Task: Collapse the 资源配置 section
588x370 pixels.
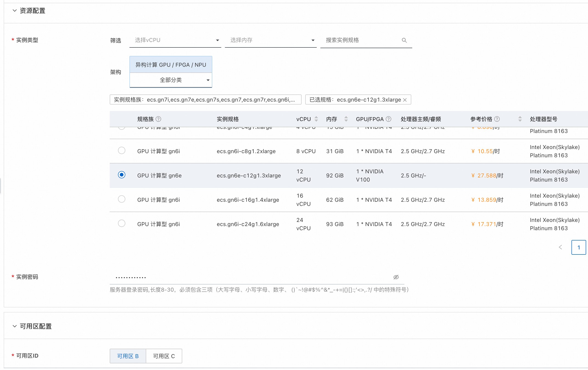Action: coord(15,11)
